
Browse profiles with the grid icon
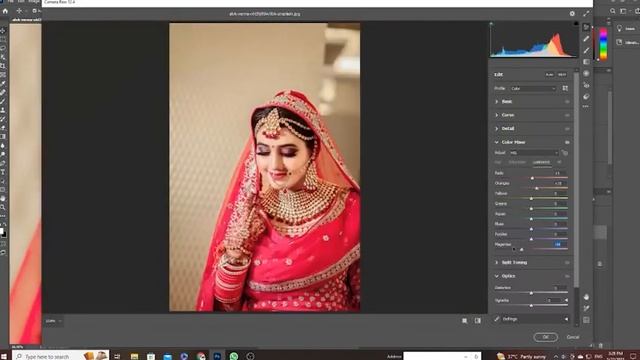click(565, 88)
